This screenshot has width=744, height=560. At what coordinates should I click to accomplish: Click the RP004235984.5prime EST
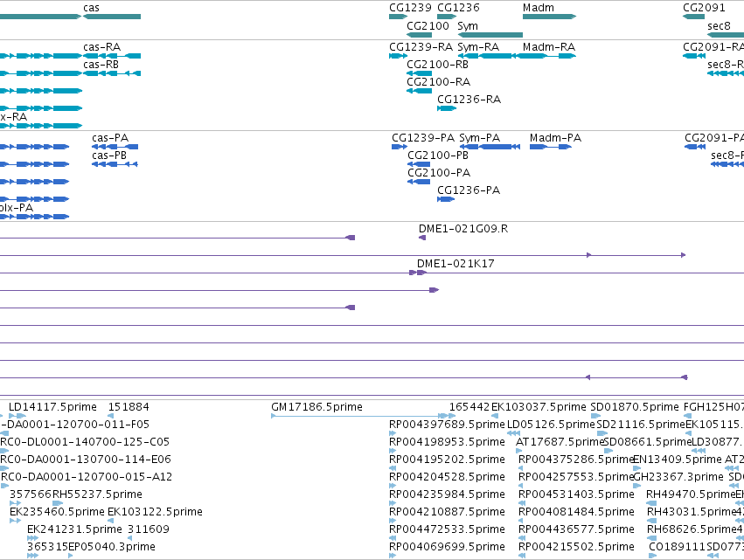tap(393, 503)
